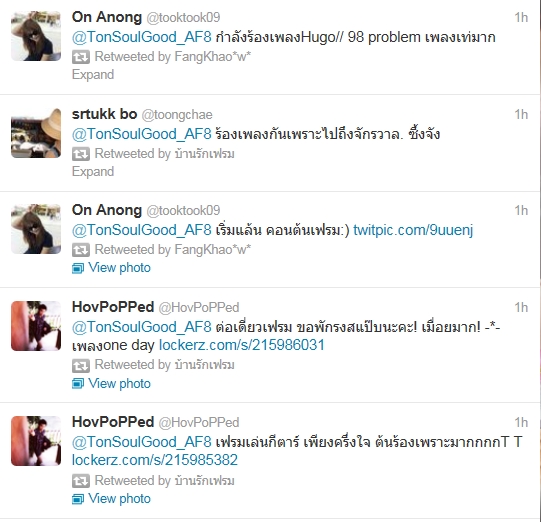Open lockerz.com/s/215986031 link
Viewport: 541px width, 522px height.
coord(242,345)
